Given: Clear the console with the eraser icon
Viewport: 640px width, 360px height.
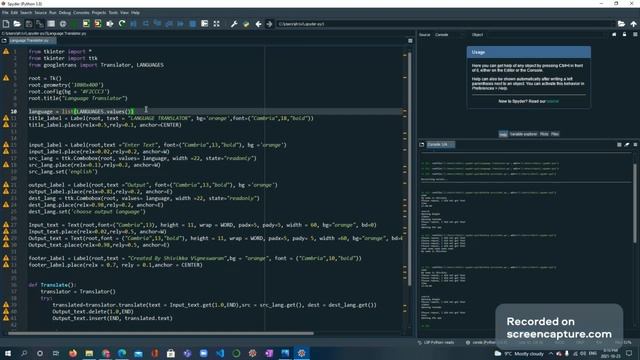Looking at the screenshot, I should (x=627, y=144).
